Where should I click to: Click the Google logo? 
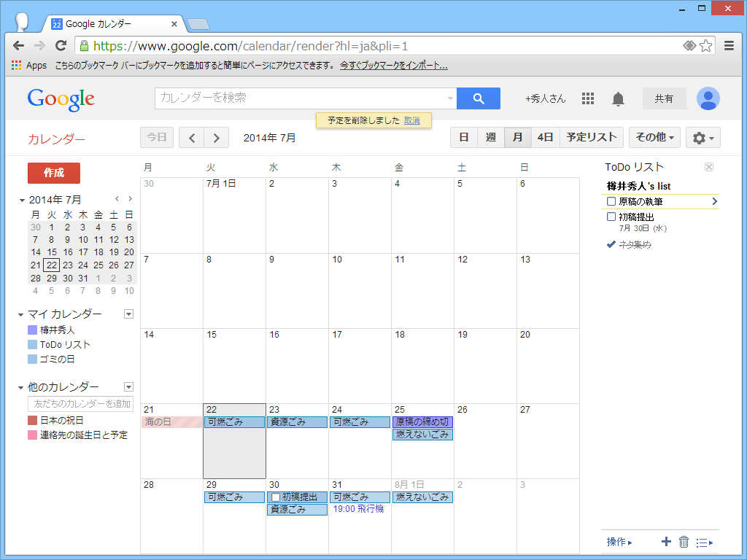[61, 99]
